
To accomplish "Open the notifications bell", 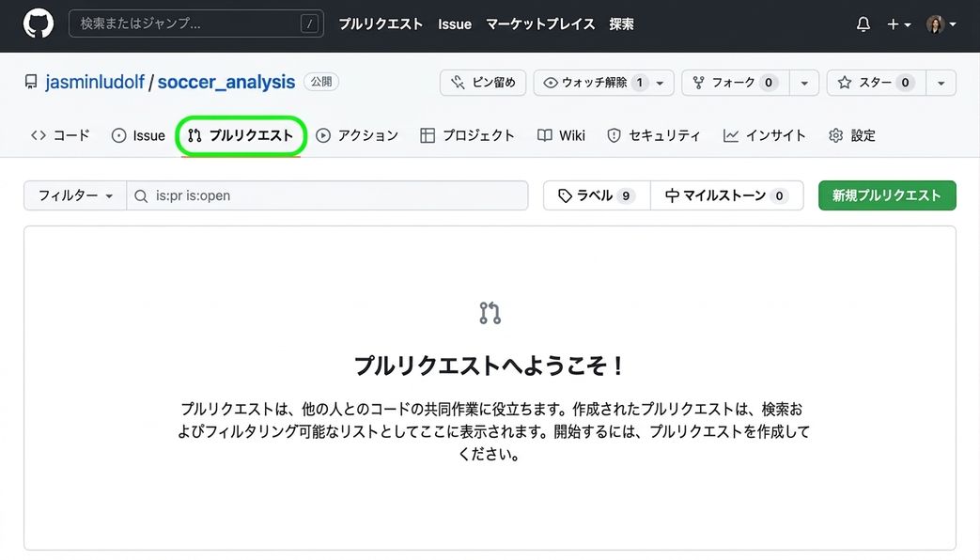I will point(863,24).
